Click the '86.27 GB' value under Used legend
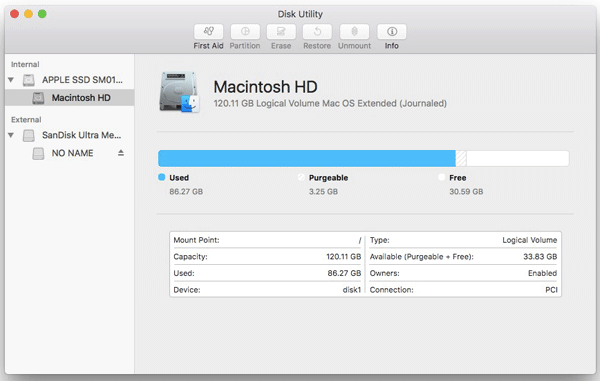This screenshot has height=381, width=600. [x=186, y=191]
